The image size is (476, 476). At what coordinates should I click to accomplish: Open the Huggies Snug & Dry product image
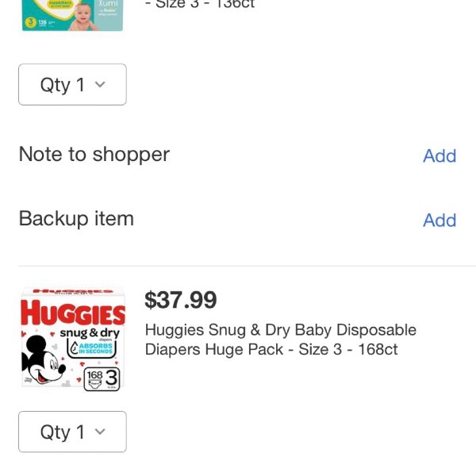tap(73, 339)
